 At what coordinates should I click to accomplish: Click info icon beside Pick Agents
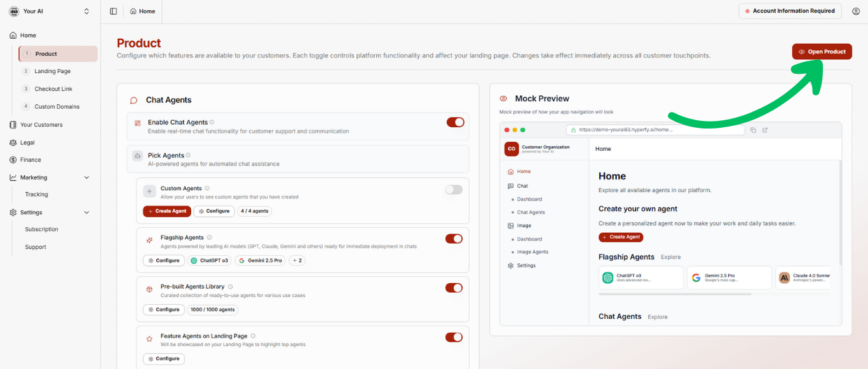tap(188, 155)
